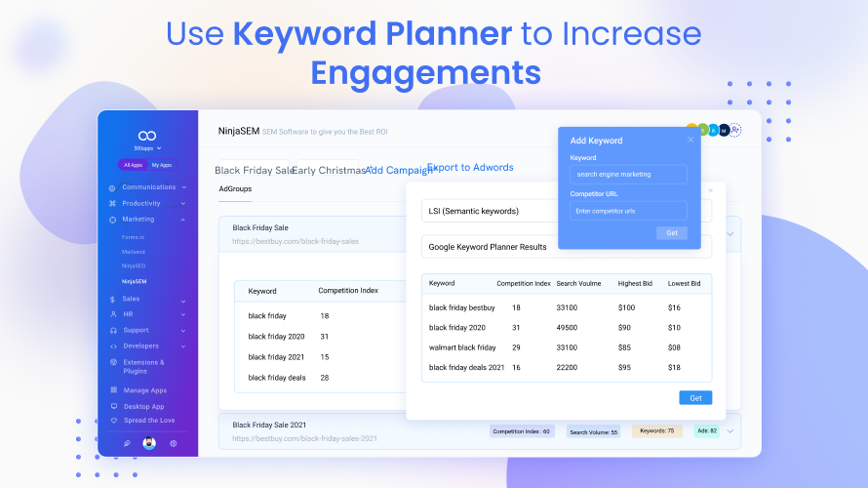Expand the Developers section chevron
Screen dimensions: 868x488
tap(182, 346)
